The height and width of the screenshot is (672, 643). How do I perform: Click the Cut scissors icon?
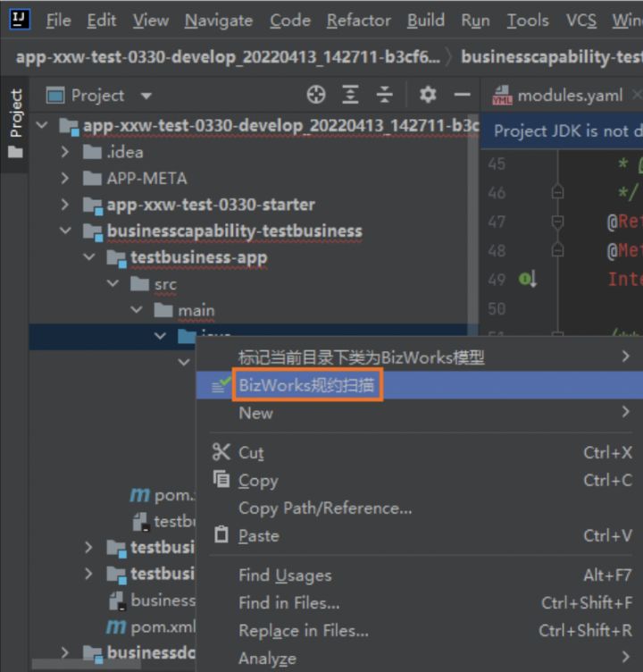click(221, 451)
